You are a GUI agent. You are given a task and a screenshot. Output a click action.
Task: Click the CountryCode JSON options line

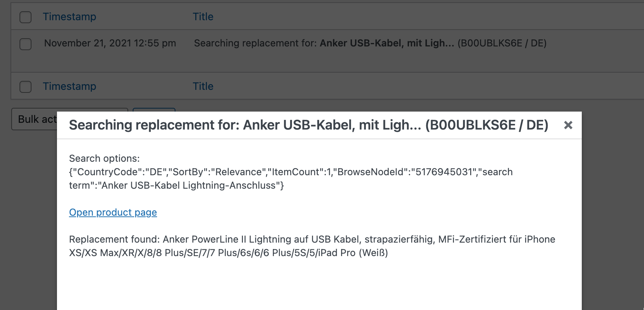[x=291, y=172]
